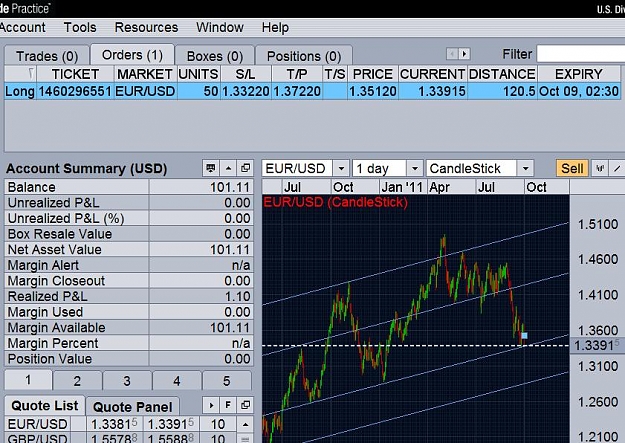Viewport: 625px width, 443px height.
Task: Switch to layout tab 2
Action: click(77, 381)
